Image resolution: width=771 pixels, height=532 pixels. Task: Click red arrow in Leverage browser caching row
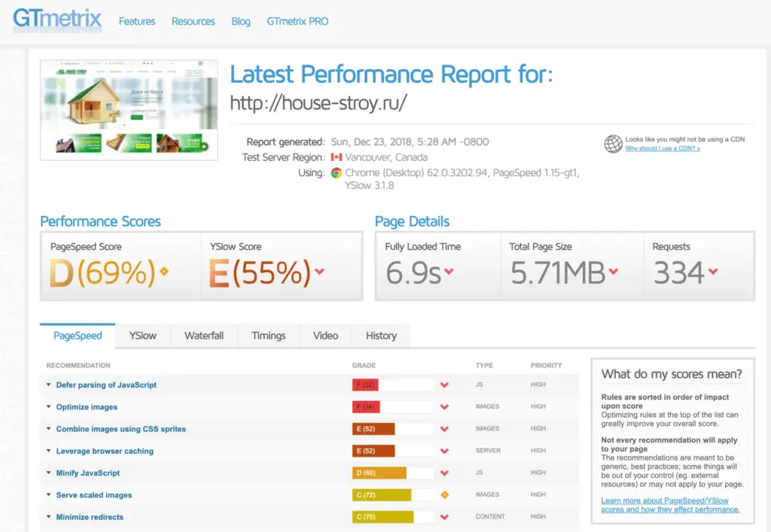444,451
